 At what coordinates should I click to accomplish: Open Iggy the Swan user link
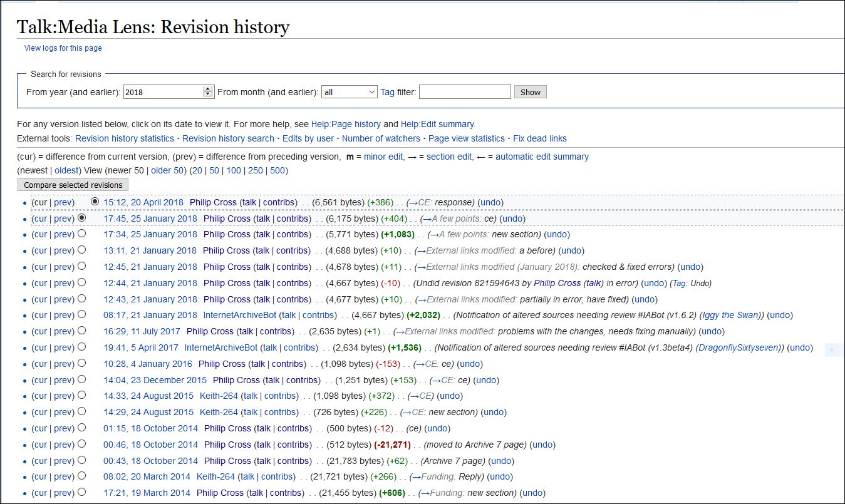(729, 315)
